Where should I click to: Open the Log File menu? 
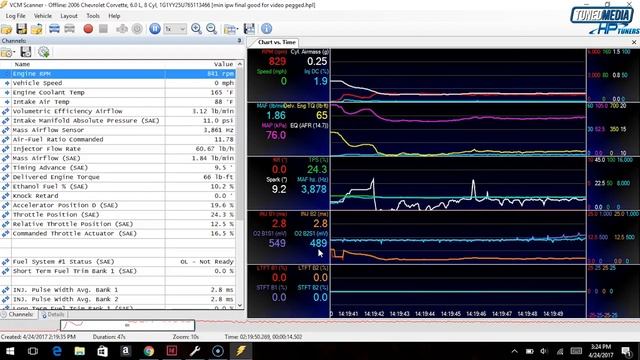16,16
